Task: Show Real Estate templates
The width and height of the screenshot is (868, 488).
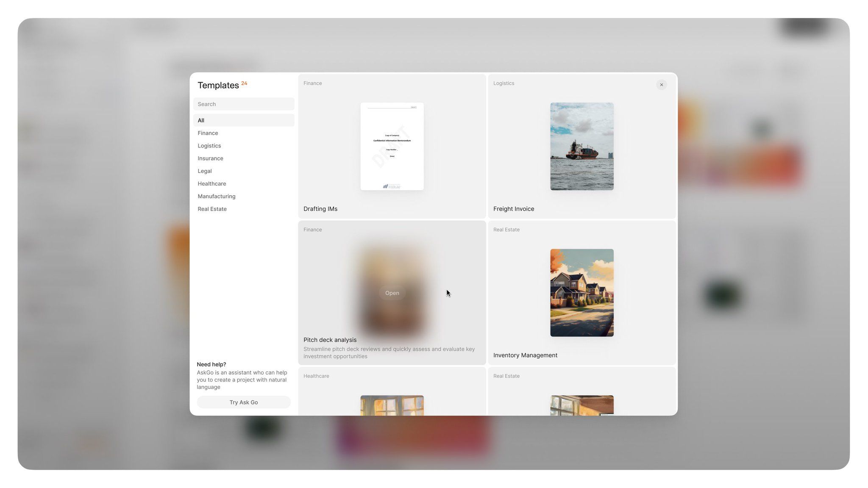Action: 212,209
